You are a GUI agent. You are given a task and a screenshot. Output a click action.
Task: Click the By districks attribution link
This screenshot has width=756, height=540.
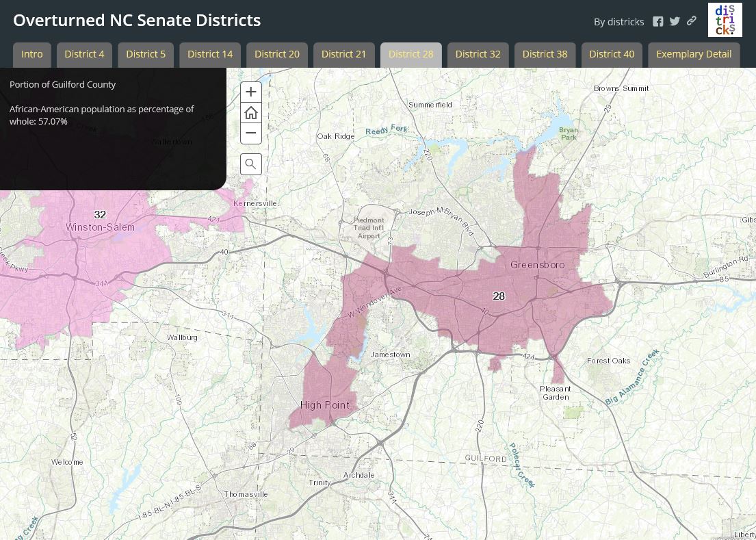coord(618,21)
